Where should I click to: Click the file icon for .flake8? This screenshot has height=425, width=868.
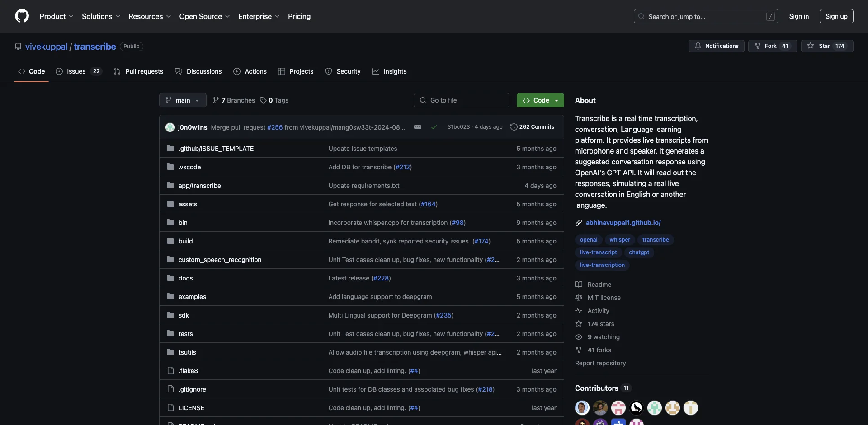coord(170,370)
